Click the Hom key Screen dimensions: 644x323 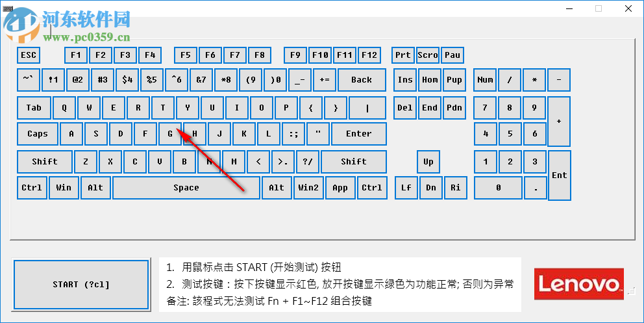click(x=430, y=80)
